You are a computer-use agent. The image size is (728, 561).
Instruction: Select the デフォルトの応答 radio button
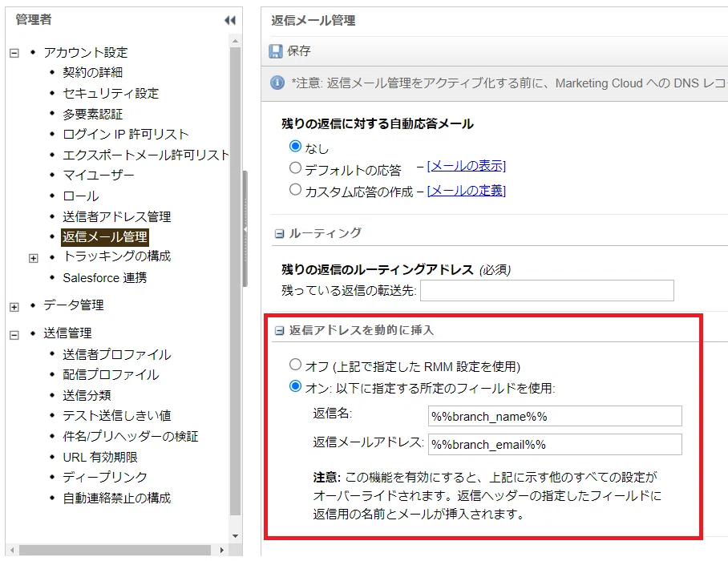pyautogui.click(x=295, y=167)
